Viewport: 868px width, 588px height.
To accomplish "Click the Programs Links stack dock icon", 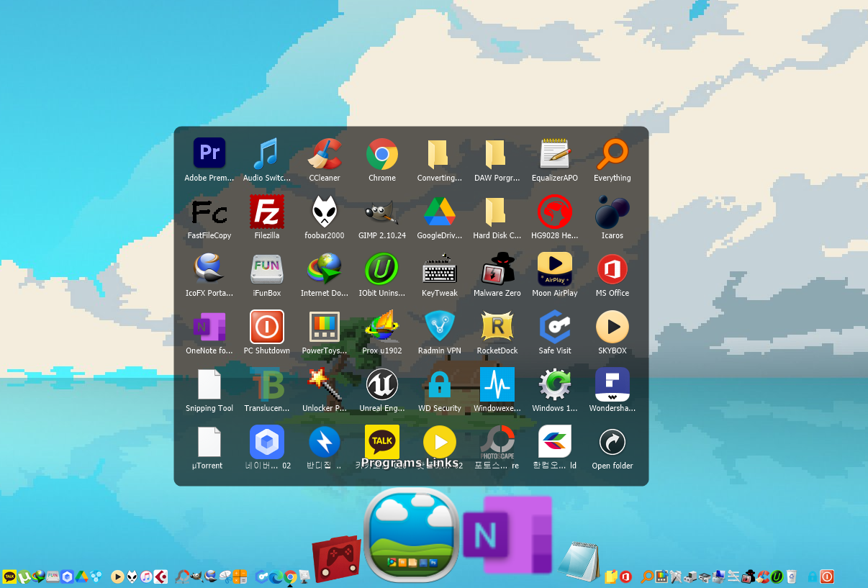I will coord(412,535).
